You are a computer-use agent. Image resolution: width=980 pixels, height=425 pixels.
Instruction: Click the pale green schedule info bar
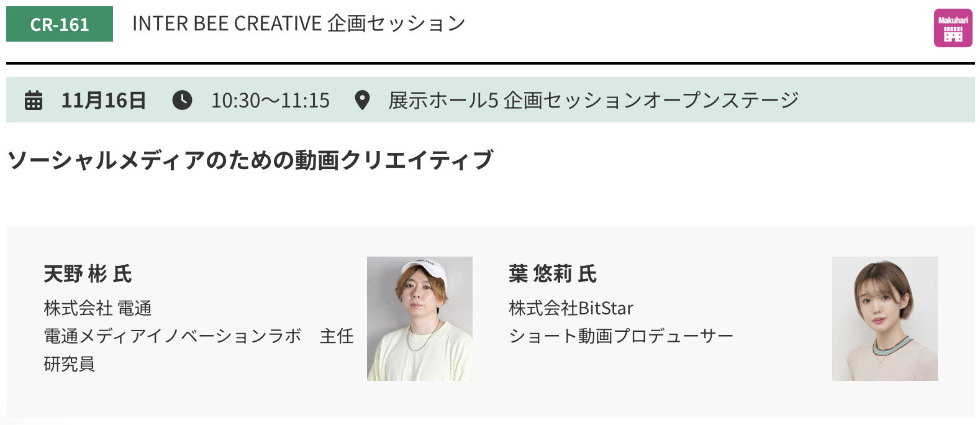tap(491, 100)
